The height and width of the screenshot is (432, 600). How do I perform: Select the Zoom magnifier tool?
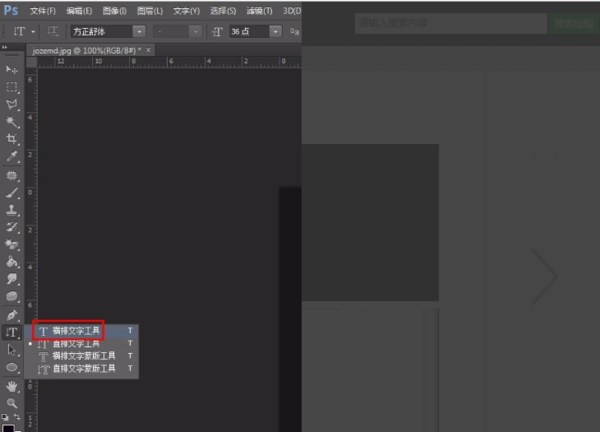point(11,403)
